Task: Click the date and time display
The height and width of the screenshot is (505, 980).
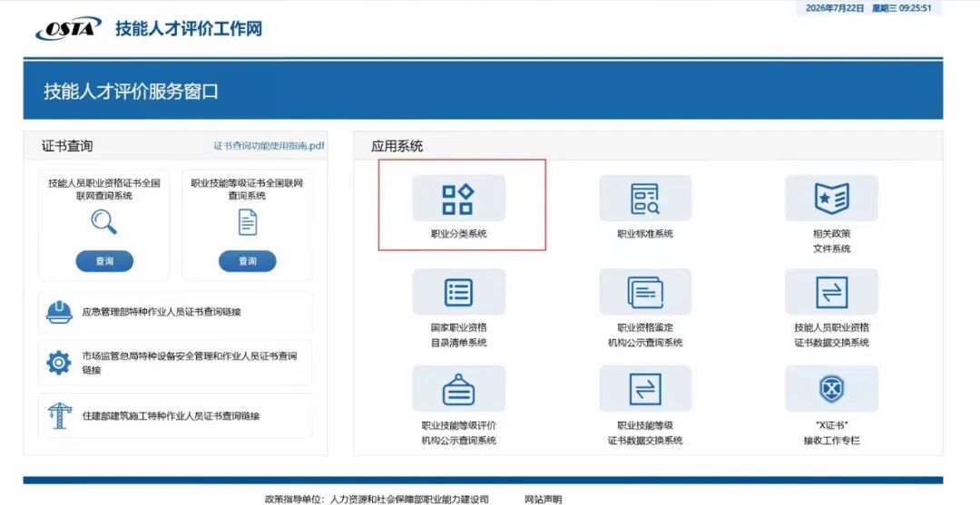Action: (868, 8)
